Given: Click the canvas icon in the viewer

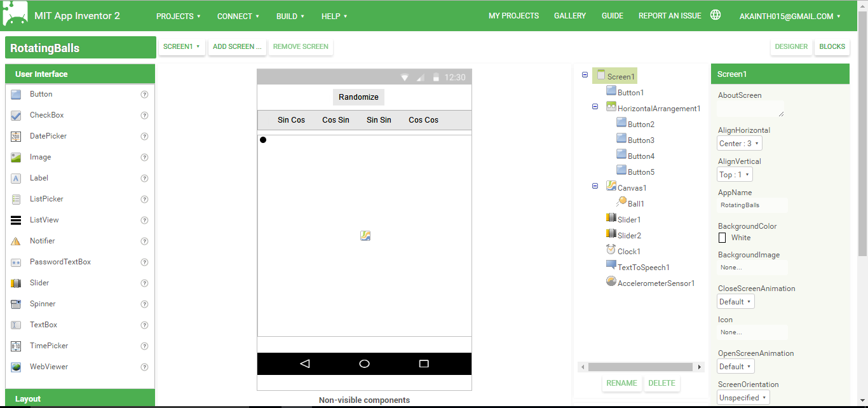Looking at the screenshot, I should tap(365, 236).
